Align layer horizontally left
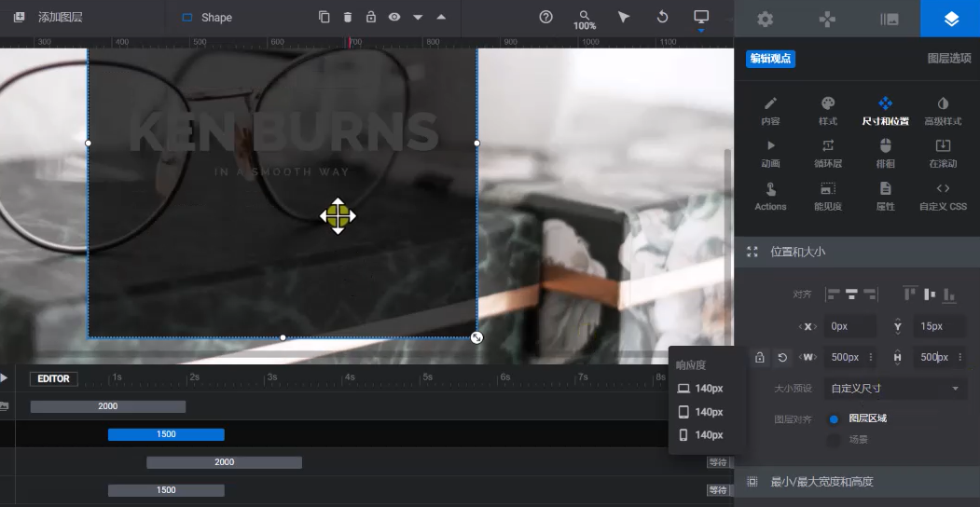 point(833,295)
